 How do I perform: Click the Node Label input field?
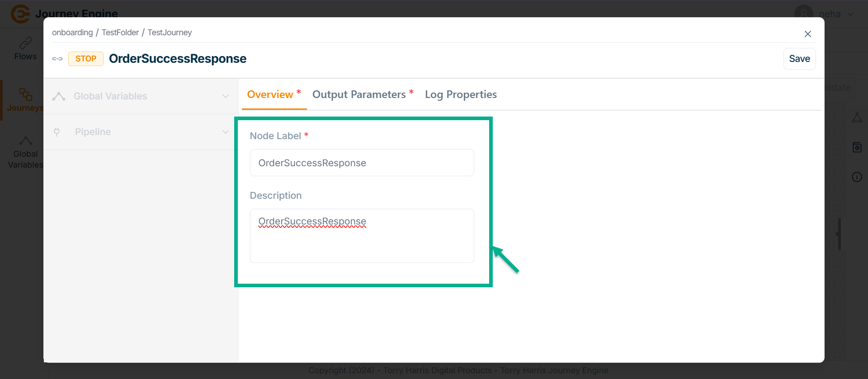pyautogui.click(x=362, y=163)
